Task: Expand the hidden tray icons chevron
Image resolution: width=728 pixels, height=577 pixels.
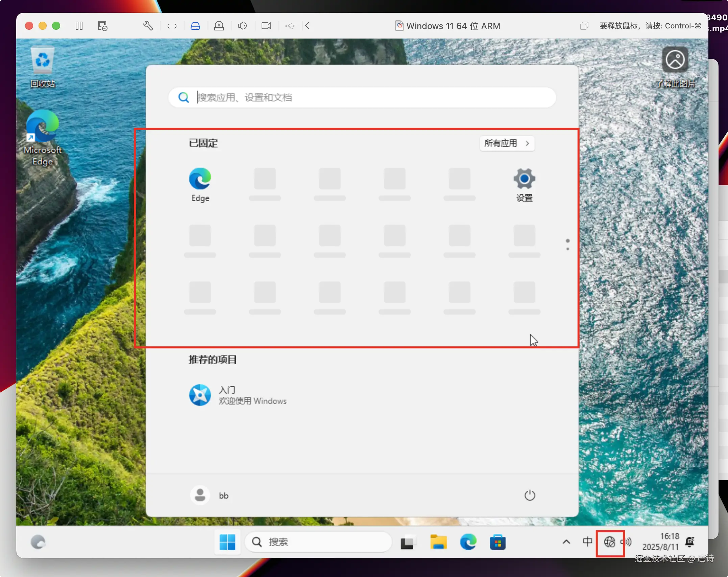Action: point(566,542)
